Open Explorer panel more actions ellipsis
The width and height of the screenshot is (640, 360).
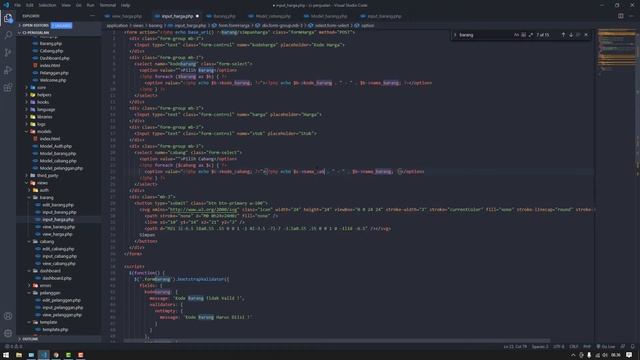point(92,16)
